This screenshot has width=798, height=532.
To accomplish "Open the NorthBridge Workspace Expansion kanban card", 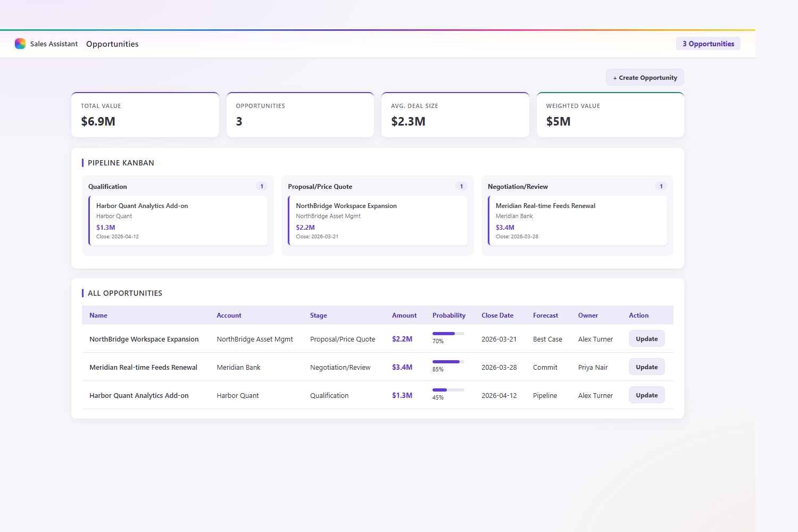I will pyautogui.click(x=378, y=221).
